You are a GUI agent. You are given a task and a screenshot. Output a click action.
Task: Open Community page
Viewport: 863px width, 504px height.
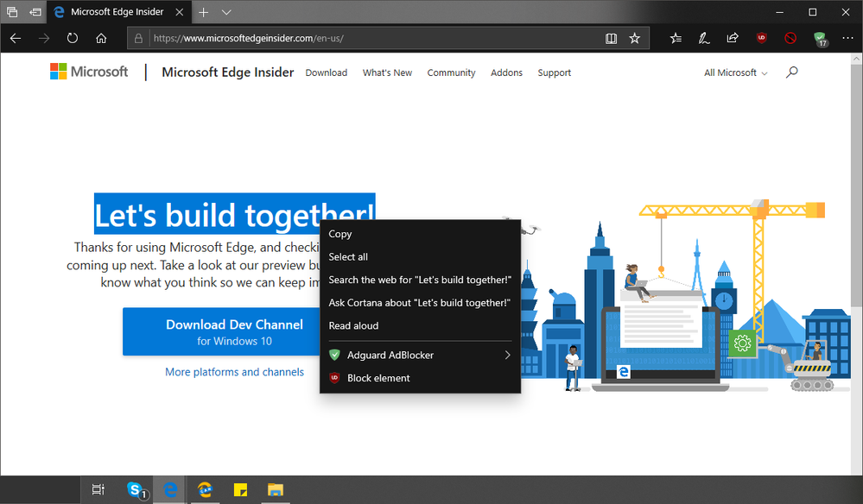click(451, 72)
